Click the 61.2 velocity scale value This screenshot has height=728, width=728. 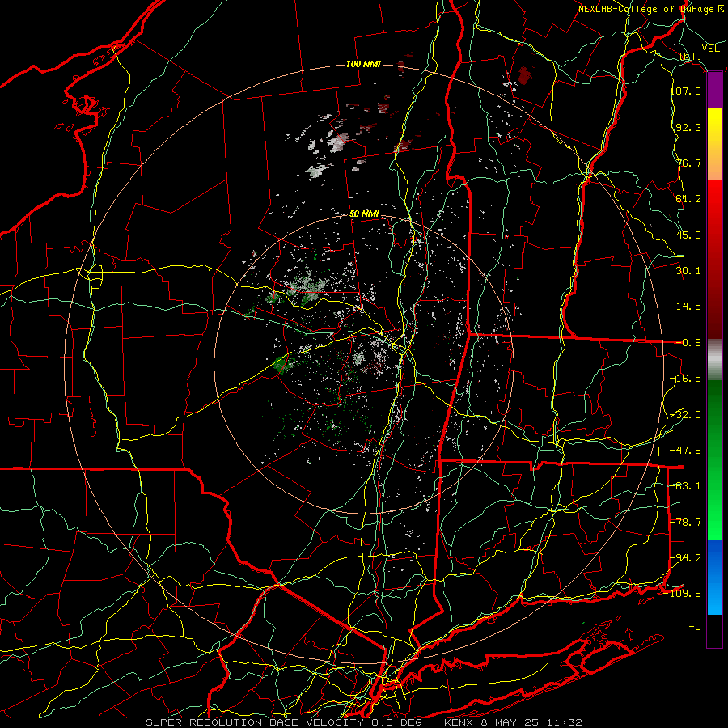[x=688, y=199]
